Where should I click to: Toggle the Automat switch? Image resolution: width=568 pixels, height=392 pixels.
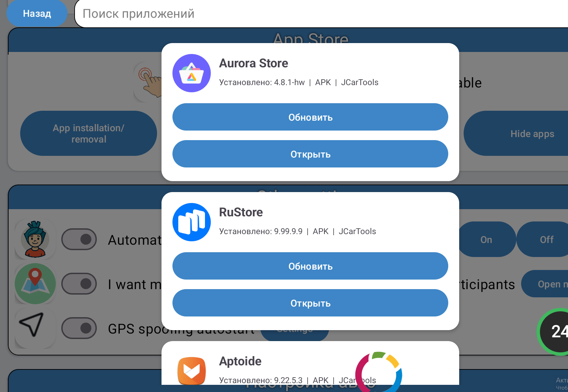[79, 239]
